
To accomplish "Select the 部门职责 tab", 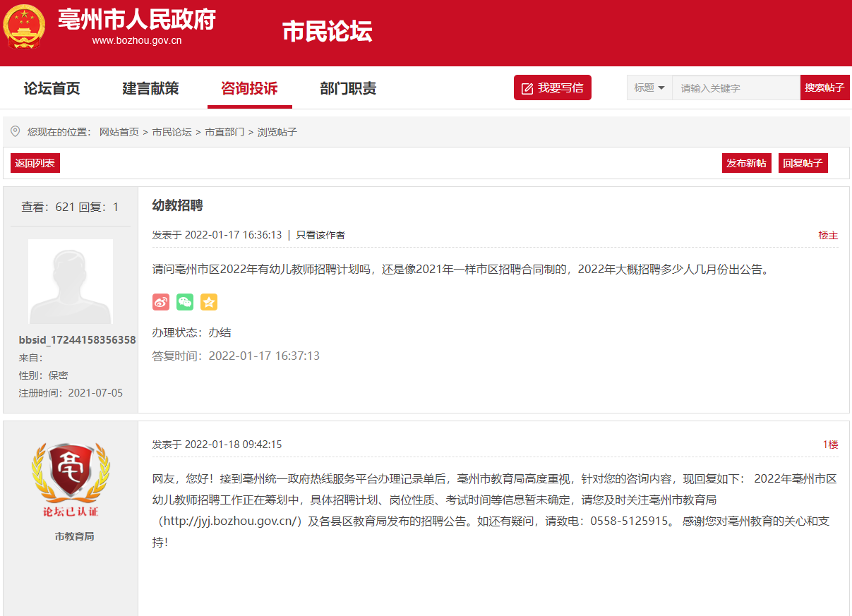I will pyautogui.click(x=348, y=88).
